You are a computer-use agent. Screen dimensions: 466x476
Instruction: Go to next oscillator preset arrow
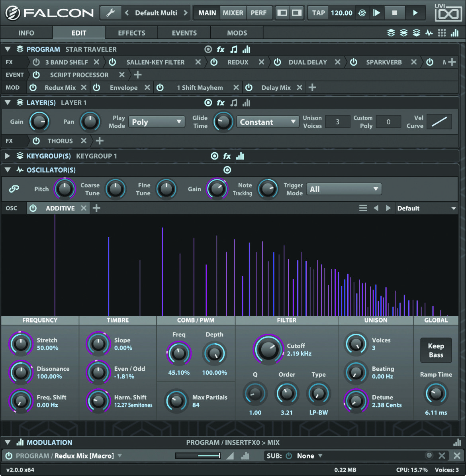click(x=388, y=208)
